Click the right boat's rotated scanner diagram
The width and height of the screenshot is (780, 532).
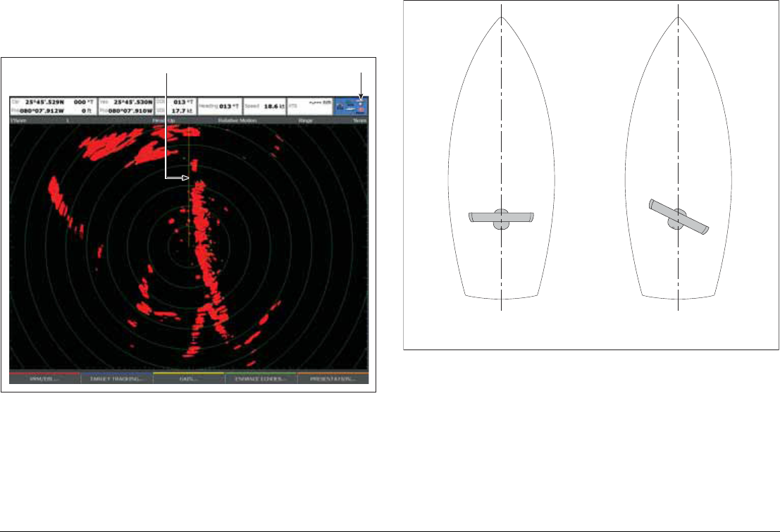(679, 218)
